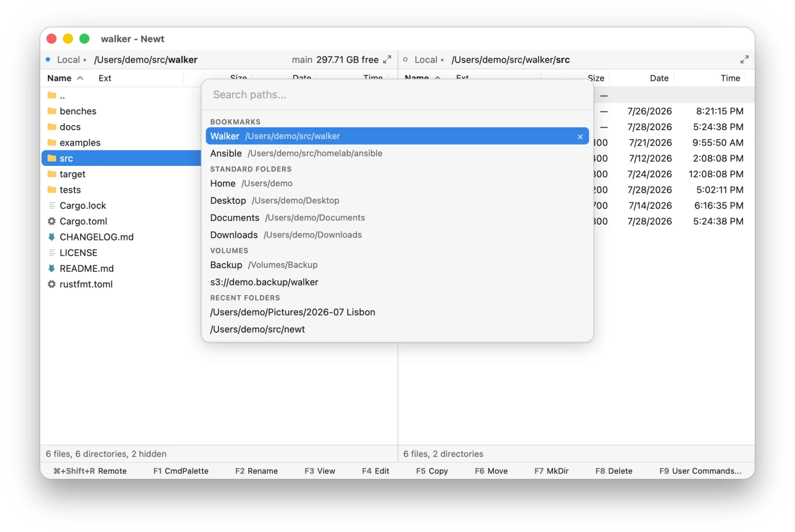This screenshot has width=795, height=532.
Task: Go to the Desktop standard folder
Action: click(x=397, y=201)
